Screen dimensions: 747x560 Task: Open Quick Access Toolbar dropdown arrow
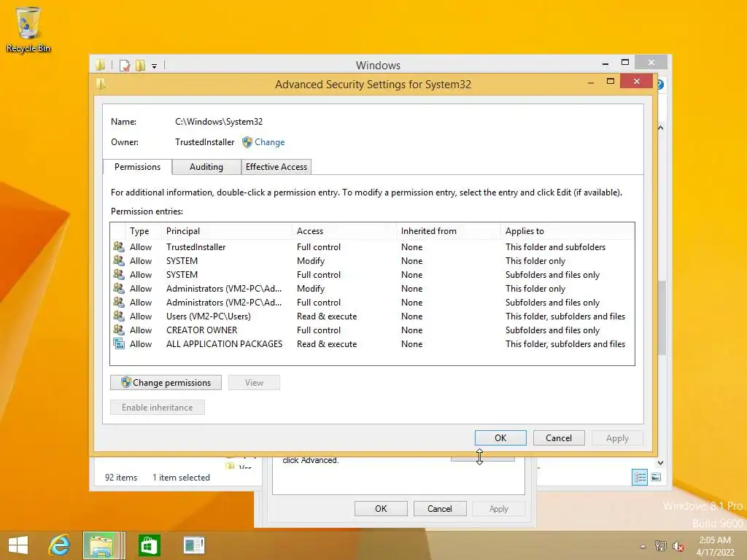point(155,66)
